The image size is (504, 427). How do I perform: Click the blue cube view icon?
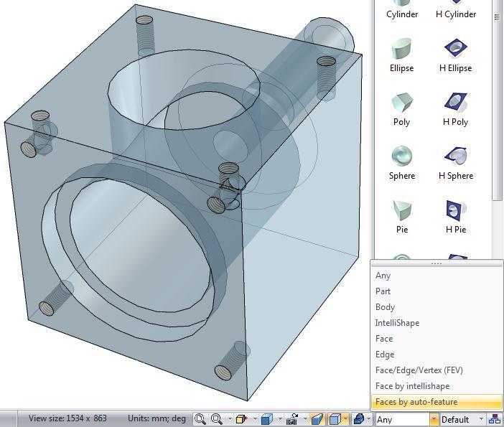tap(267, 419)
